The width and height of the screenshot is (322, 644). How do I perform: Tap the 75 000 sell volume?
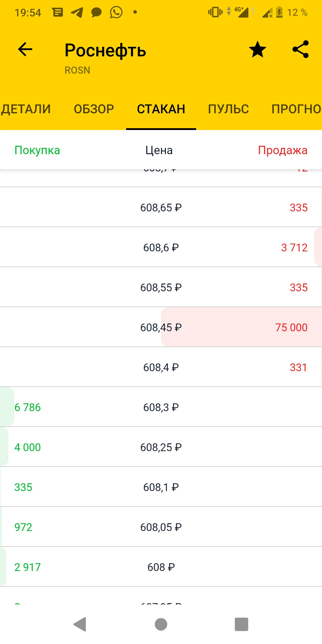(291, 327)
